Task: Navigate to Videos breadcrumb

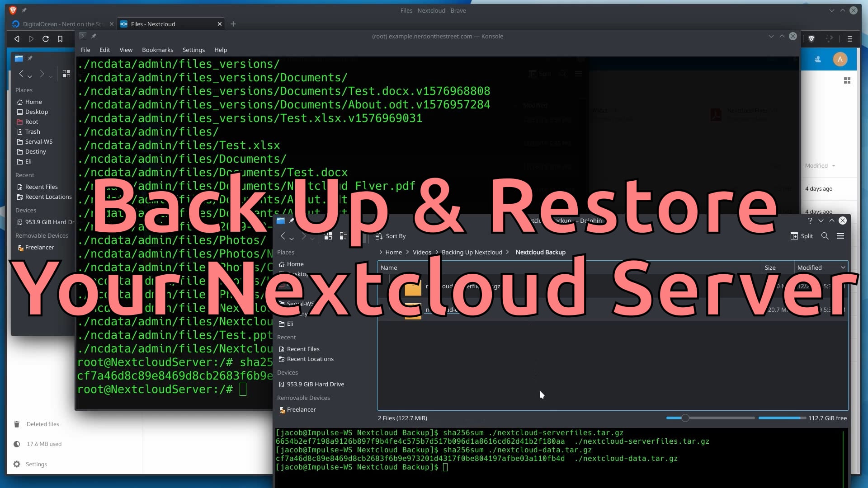Action: tap(422, 252)
